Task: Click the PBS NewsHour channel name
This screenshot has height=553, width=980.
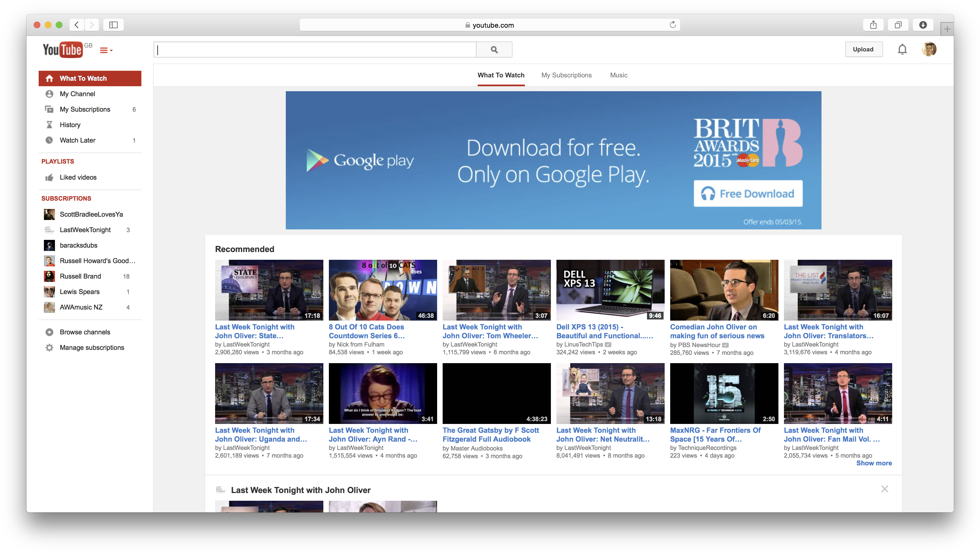Action: 699,345
